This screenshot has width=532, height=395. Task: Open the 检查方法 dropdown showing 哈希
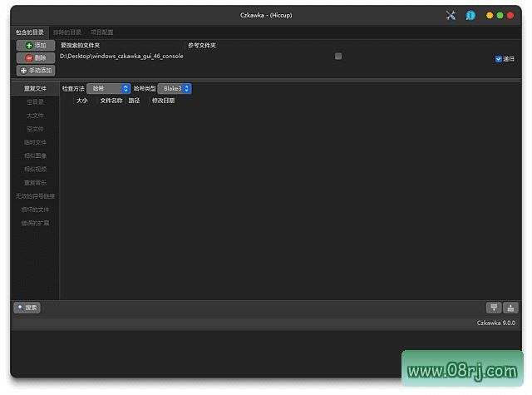109,89
